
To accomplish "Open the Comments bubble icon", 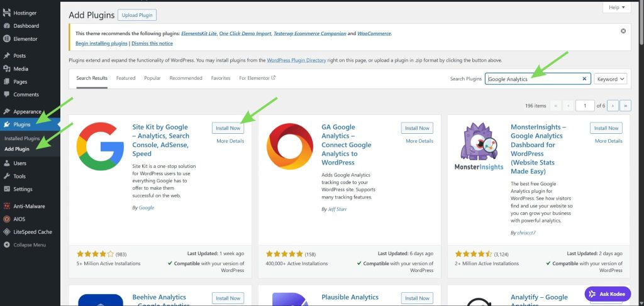I will (x=6, y=94).
